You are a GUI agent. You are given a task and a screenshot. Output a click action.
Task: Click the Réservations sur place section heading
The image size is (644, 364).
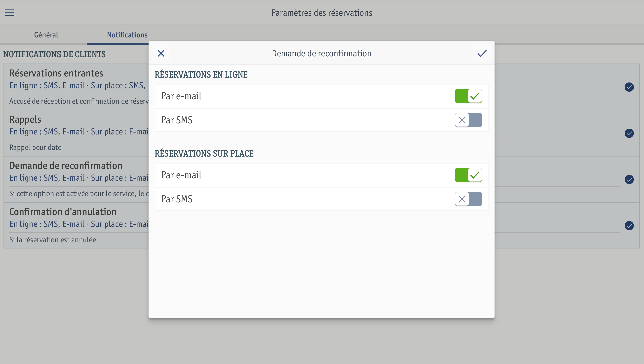[x=204, y=153]
